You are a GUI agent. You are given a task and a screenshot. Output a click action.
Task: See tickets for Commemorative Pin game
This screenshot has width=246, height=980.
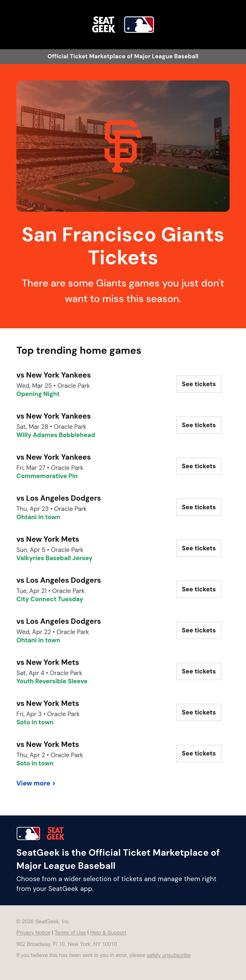tap(199, 466)
